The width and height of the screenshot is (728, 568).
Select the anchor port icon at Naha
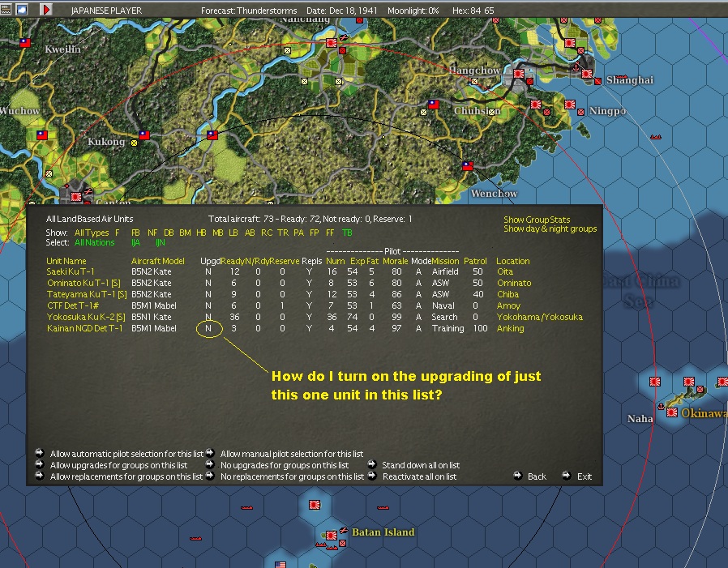(661, 407)
